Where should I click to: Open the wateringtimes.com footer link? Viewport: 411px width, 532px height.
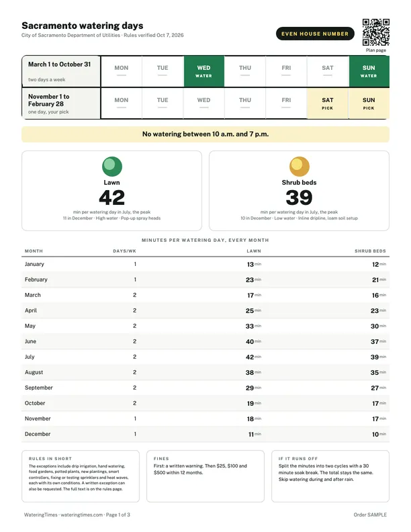82,515
